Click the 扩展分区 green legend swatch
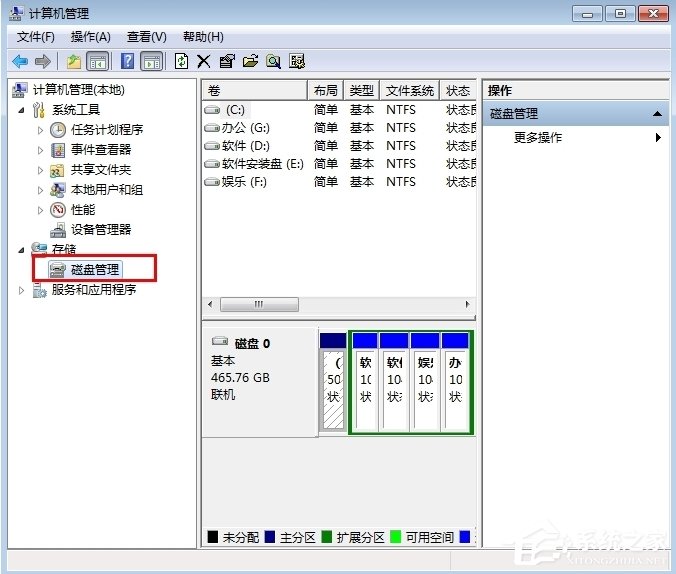Image resolution: width=676 pixels, height=574 pixels. pyautogui.click(x=327, y=537)
